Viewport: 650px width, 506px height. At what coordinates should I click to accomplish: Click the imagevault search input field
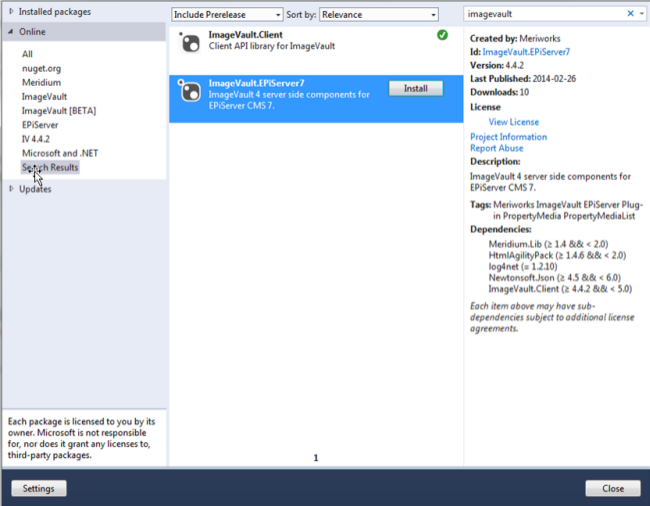545,14
